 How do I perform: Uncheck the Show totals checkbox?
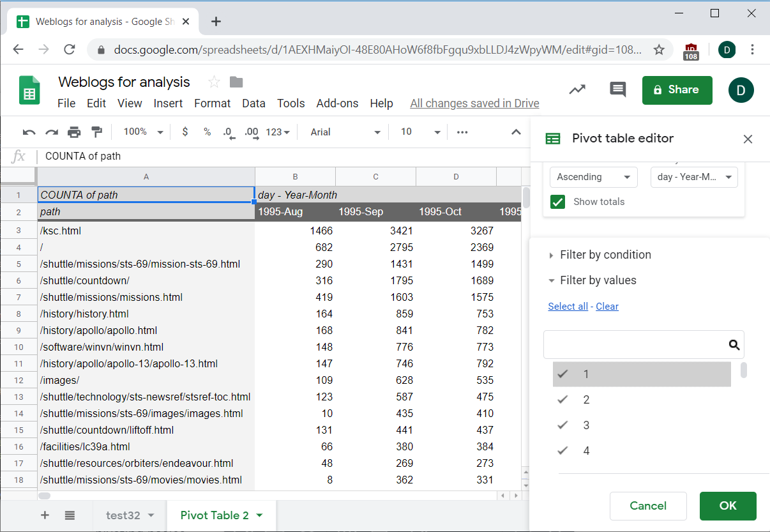click(558, 202)
